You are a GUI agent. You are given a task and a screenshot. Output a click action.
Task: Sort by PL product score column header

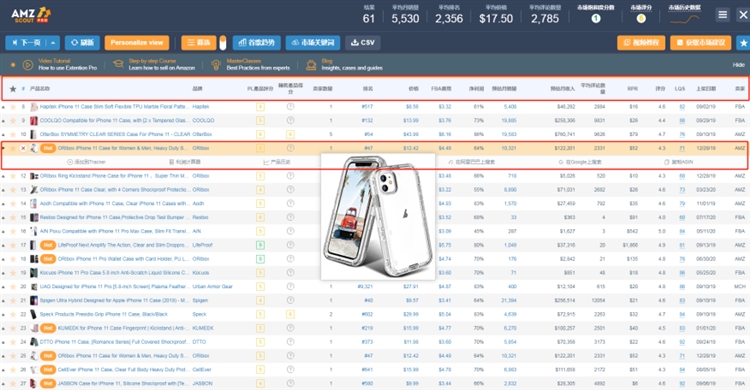(x=260, y=89)
